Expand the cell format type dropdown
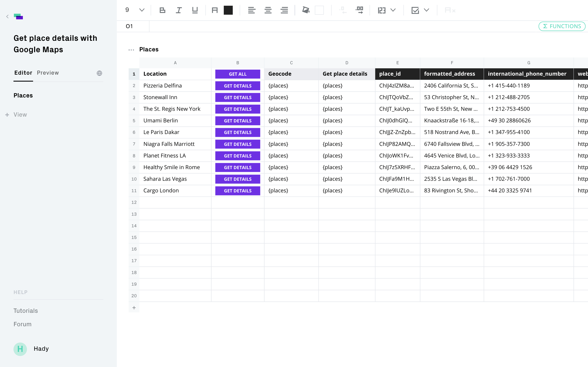 click(x=393, y=10)
